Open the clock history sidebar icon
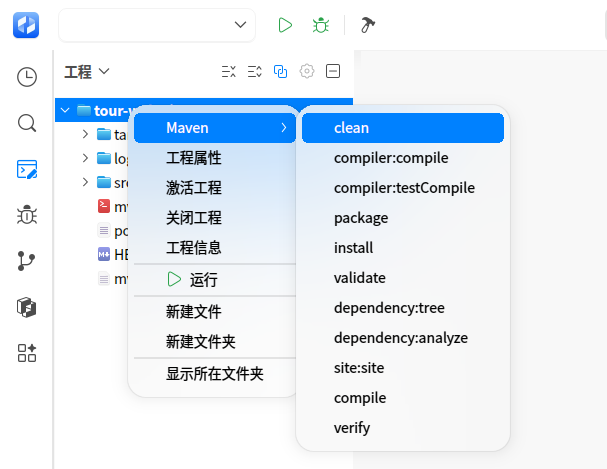This screenshot has height=469, width=607. (27, 77)
